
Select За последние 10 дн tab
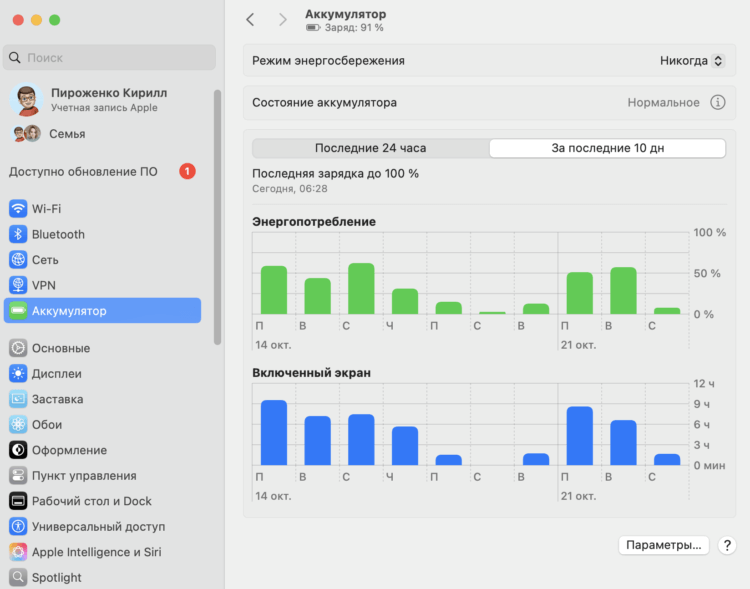pos(607,148)
